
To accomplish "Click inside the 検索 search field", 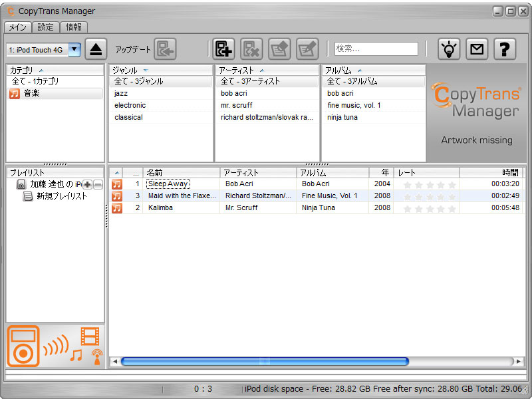I will point(376,48).
